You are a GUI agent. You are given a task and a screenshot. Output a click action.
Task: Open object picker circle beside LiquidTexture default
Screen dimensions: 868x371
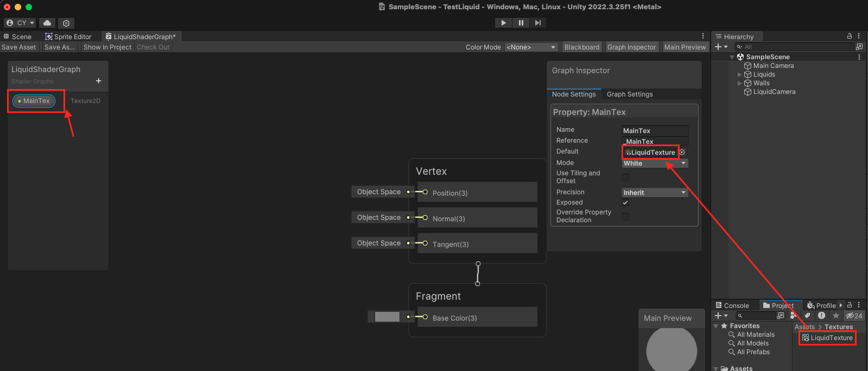(682, 152)
